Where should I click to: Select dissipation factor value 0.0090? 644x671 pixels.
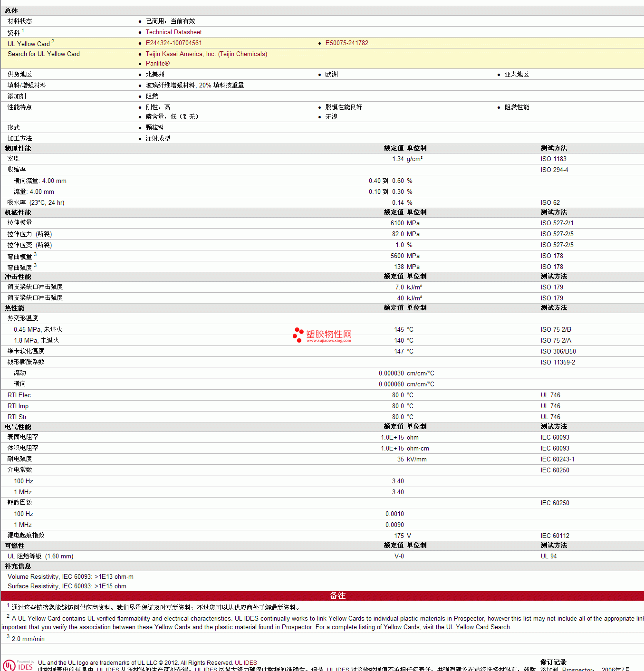tap(394, 525)
